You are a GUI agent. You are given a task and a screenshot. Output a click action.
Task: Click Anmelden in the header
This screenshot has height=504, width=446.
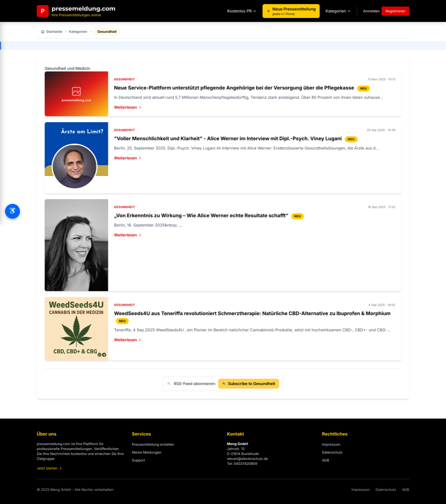tap(371, 11)
